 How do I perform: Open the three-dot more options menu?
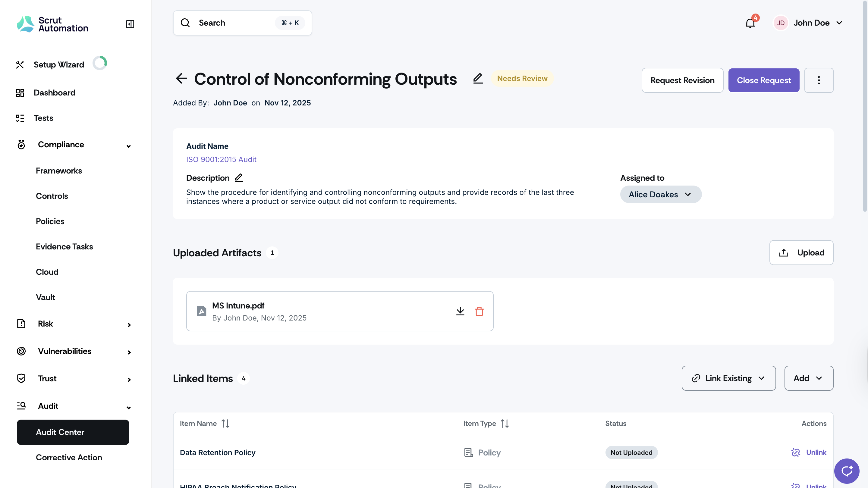(x=819, y=80)
